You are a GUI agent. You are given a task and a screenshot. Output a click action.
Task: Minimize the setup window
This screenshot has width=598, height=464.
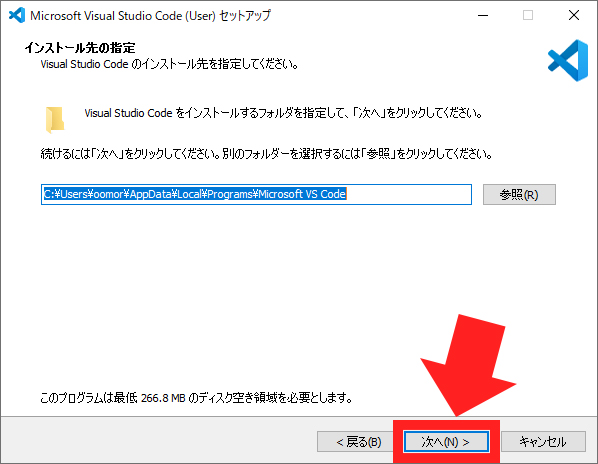click(x=483, y=15)
